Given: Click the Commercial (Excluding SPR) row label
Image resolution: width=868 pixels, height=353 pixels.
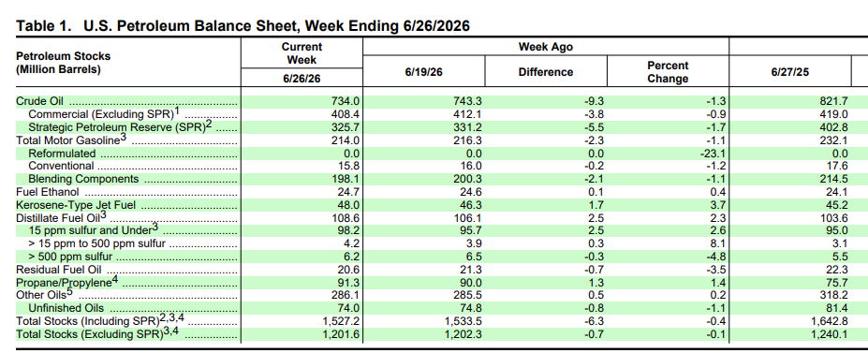Looking at the screenshot, I should coord(105,113).
